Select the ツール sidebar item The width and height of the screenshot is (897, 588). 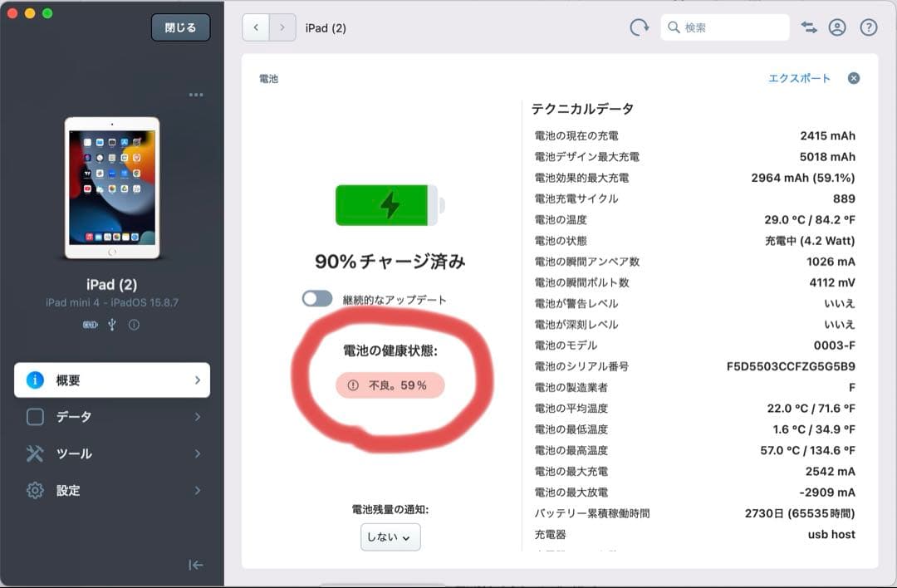pyautogui.click(x=112, y=453)
